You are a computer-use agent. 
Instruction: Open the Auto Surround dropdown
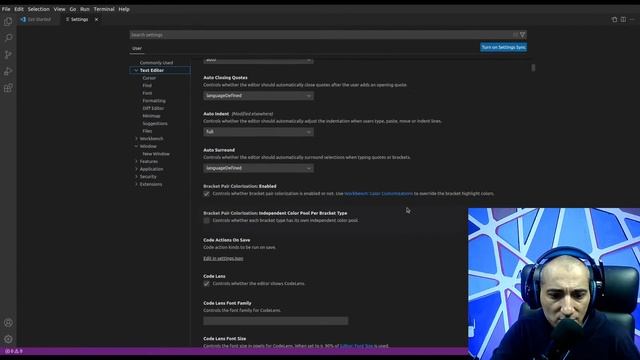[x=258, y=168]
